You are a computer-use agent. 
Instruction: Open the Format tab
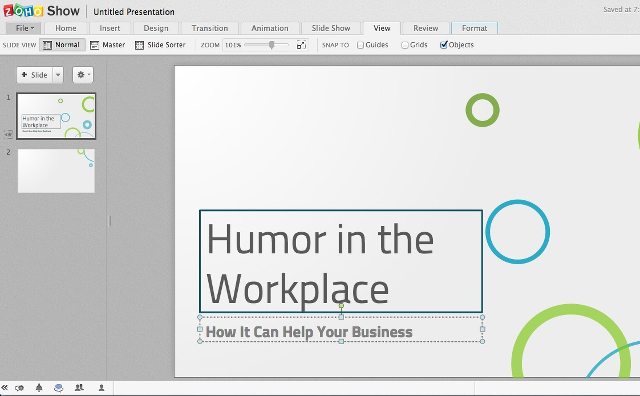(474, 28)
